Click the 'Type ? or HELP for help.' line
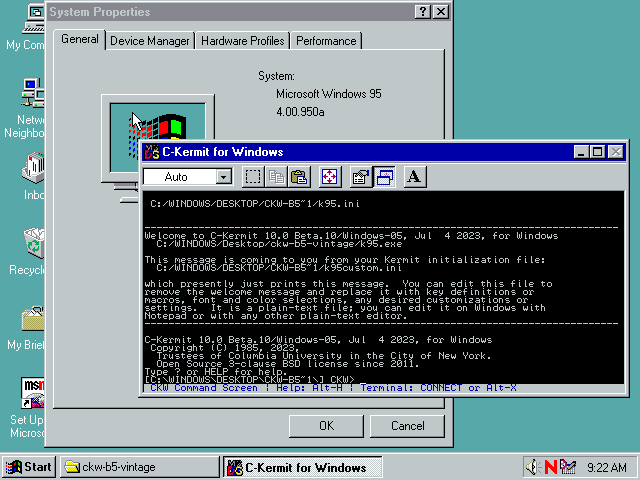Image resolution: width=640 pixels, height=480 pixels. coord(216,372)
